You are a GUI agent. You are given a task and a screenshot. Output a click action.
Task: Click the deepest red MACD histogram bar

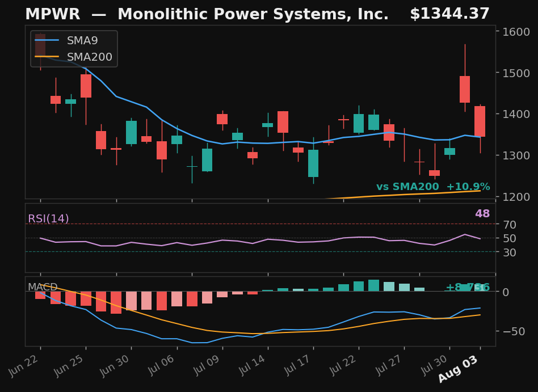tap(116, 302)
